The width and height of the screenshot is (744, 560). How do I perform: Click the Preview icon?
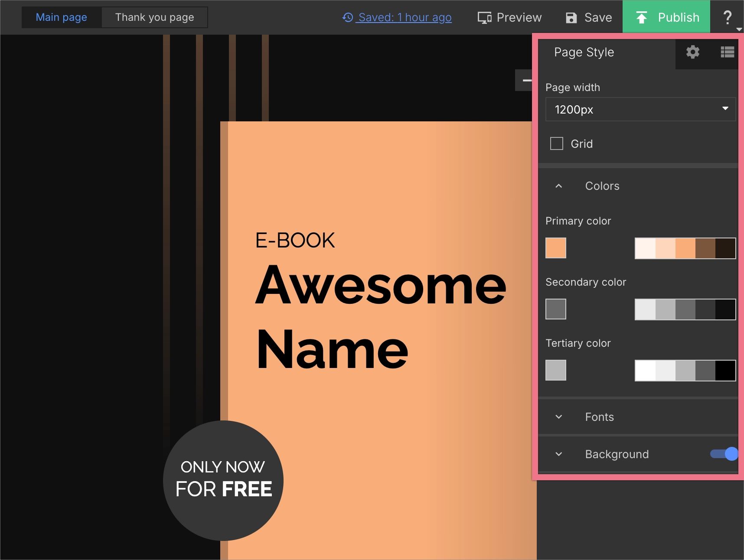click(485, 17)
